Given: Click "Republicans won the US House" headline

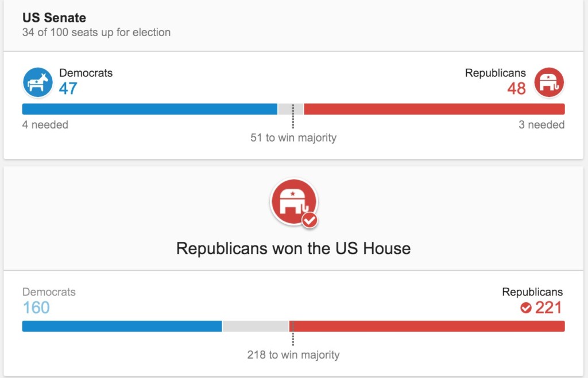Looking at the screenshot, I should [x=293, y=248].
